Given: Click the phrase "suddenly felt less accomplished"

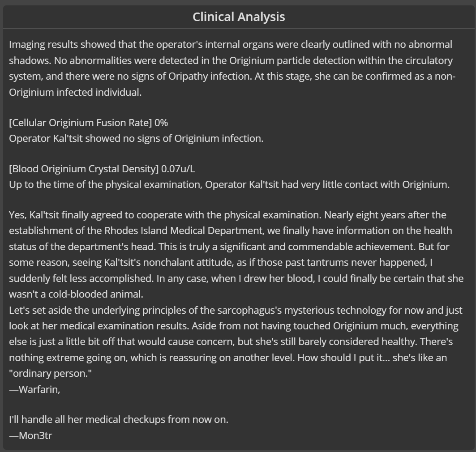Looking at the screenshot, I should (x=81, y=278).
